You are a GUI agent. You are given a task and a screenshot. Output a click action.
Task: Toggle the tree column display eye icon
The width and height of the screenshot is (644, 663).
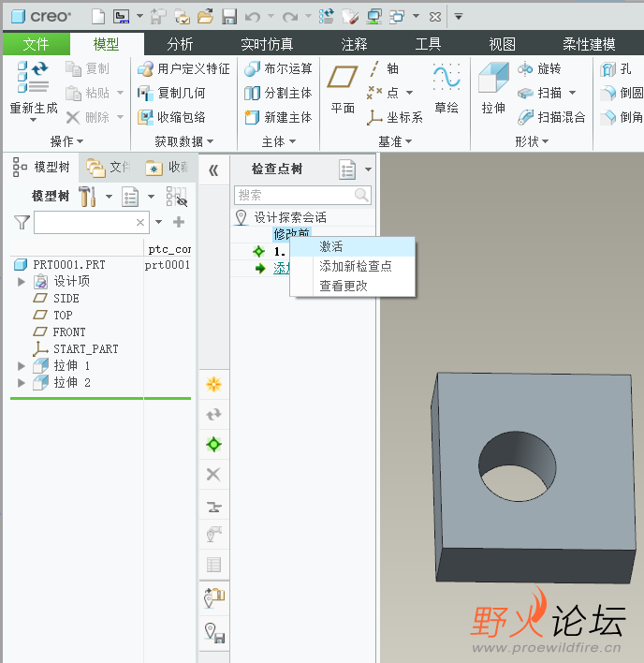pos(177,197)
